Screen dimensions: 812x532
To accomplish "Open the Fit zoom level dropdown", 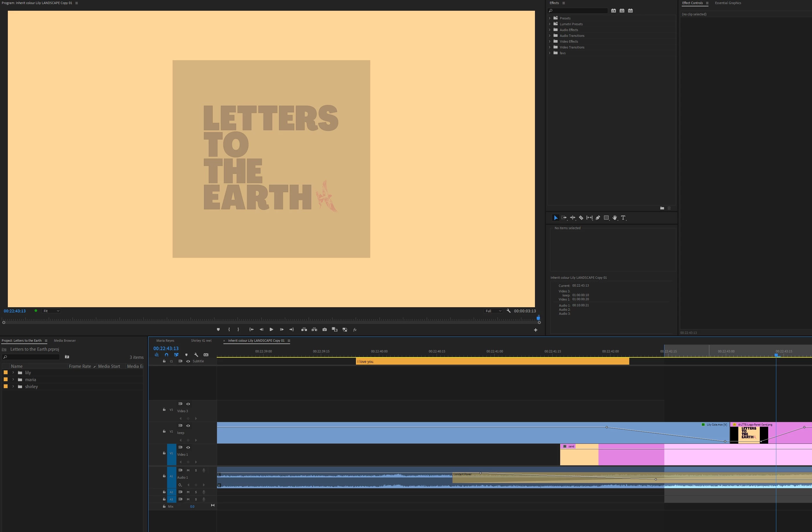I will point(51,311).
